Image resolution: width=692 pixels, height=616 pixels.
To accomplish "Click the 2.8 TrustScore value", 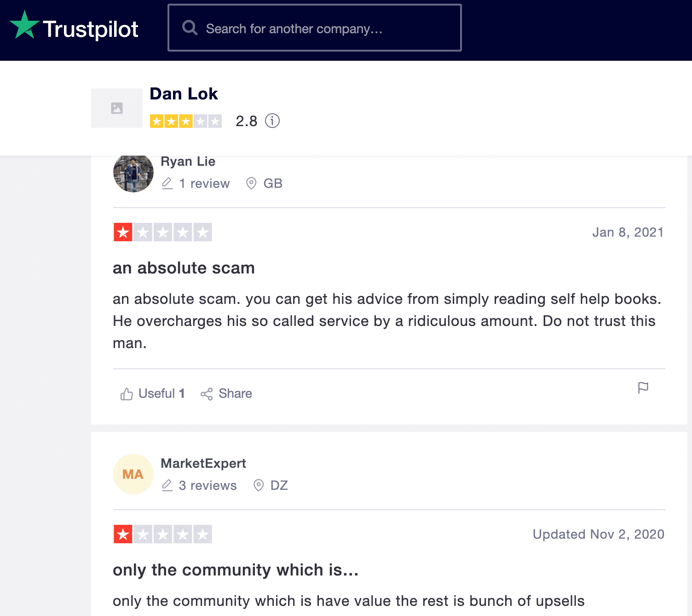I will click(x=246, y=121).
